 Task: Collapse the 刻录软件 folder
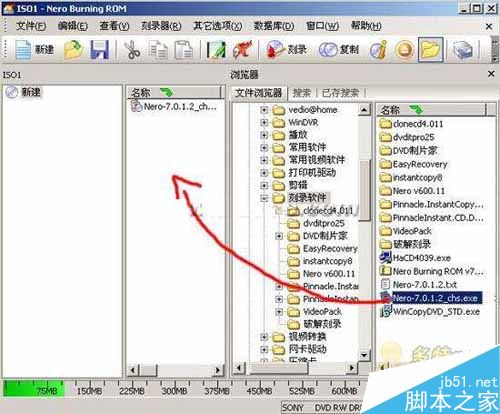point(264,198)
